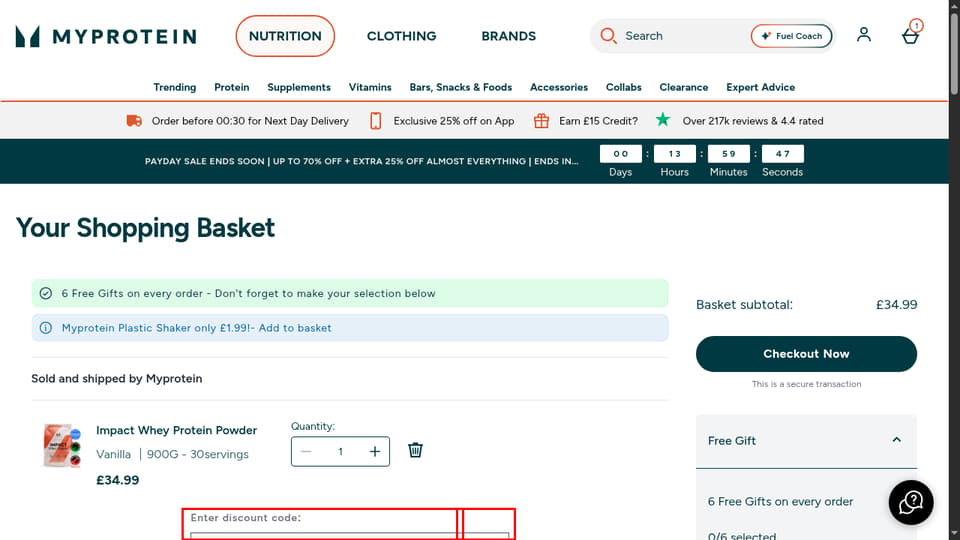The height and width of the screenshot is (540, 960).
Task: Click the info icon beside shaker offer
Action: pyautogui.click(x=46, y=328)
